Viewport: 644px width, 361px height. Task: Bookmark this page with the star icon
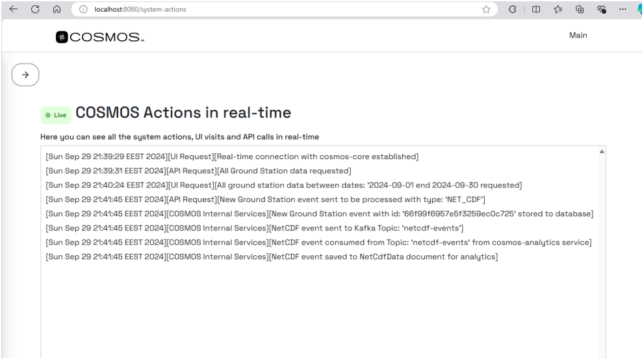point(485,8)
